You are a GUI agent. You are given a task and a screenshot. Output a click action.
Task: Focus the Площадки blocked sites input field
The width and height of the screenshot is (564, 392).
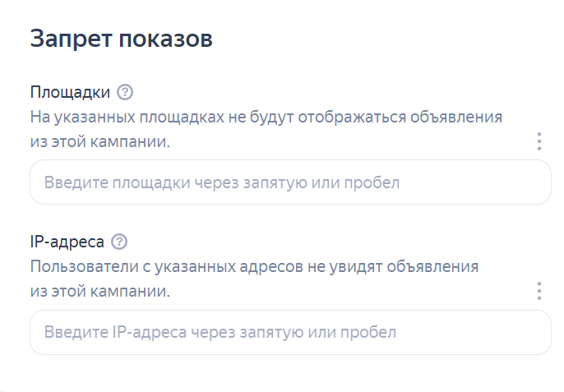click(290, 182)
